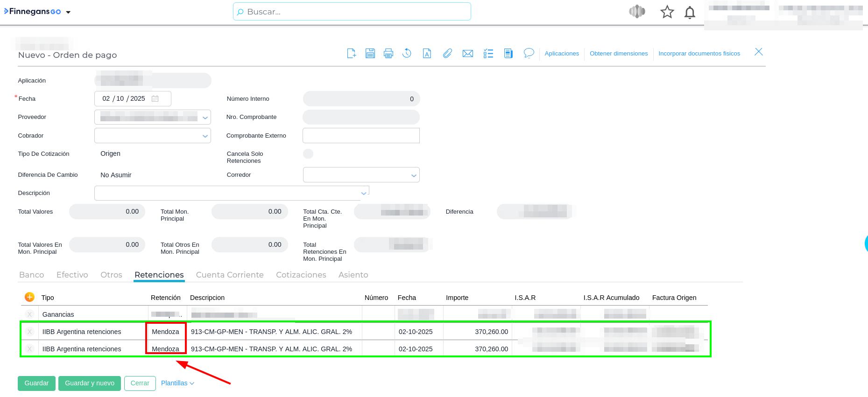Click the paperclip attachment icon
The height and width of the screenshot is (397, 868).
point(447,54)
